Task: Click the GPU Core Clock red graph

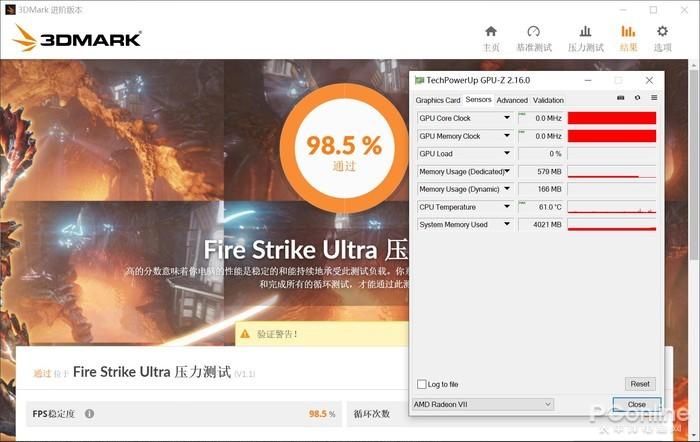Action: [612, 118]
